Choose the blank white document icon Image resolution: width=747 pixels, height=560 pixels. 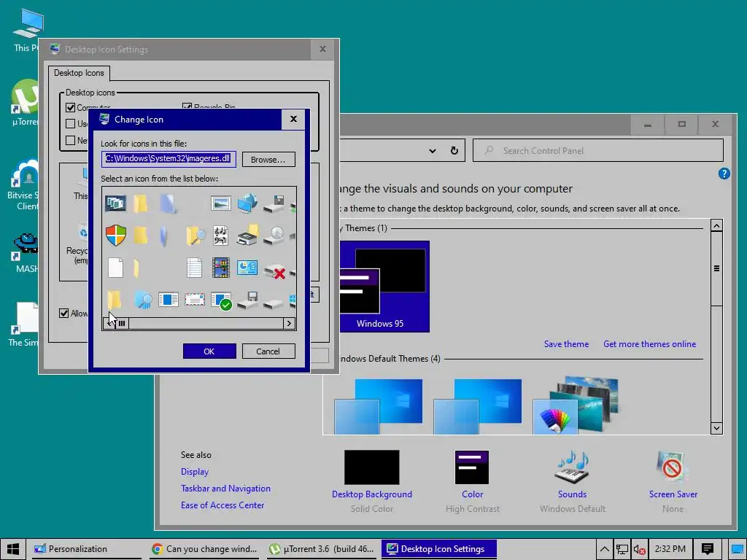coord(115,268)
